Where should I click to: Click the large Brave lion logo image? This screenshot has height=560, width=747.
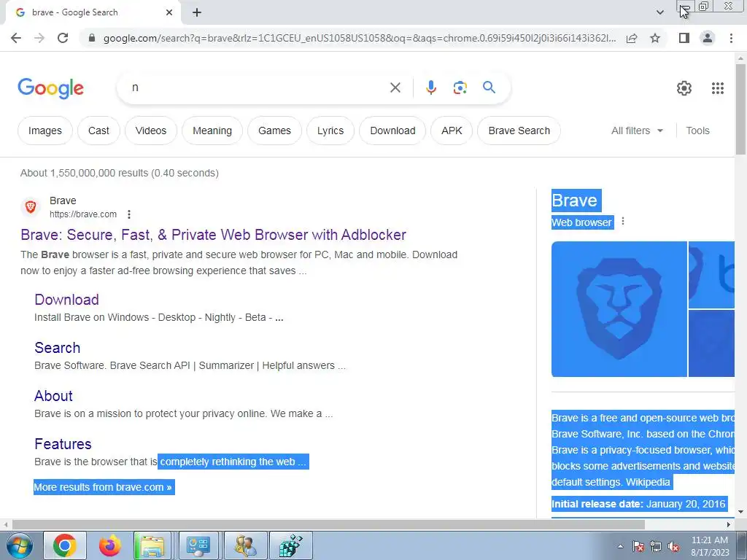[619, 309]
